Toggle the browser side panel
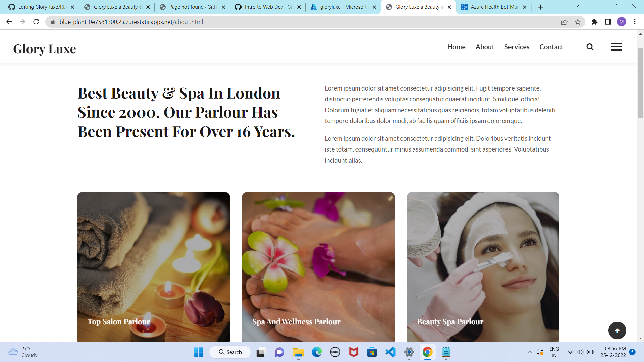This screenshot has height=362, width=644. pos(608,22)
